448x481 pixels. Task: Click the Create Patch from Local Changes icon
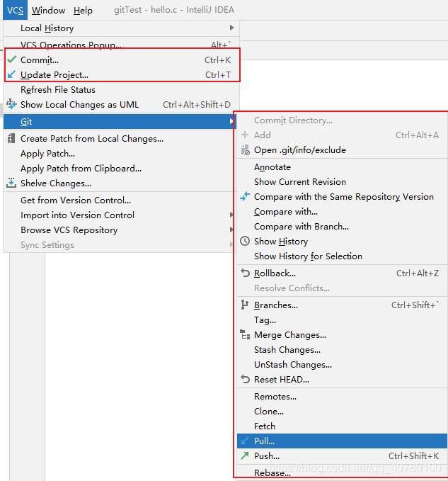coord(11,138)
